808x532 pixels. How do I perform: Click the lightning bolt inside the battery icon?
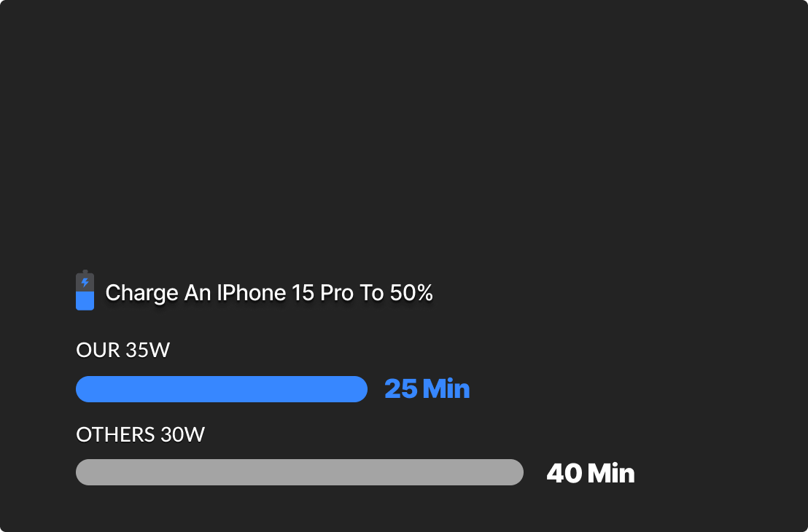pos(85,282)
